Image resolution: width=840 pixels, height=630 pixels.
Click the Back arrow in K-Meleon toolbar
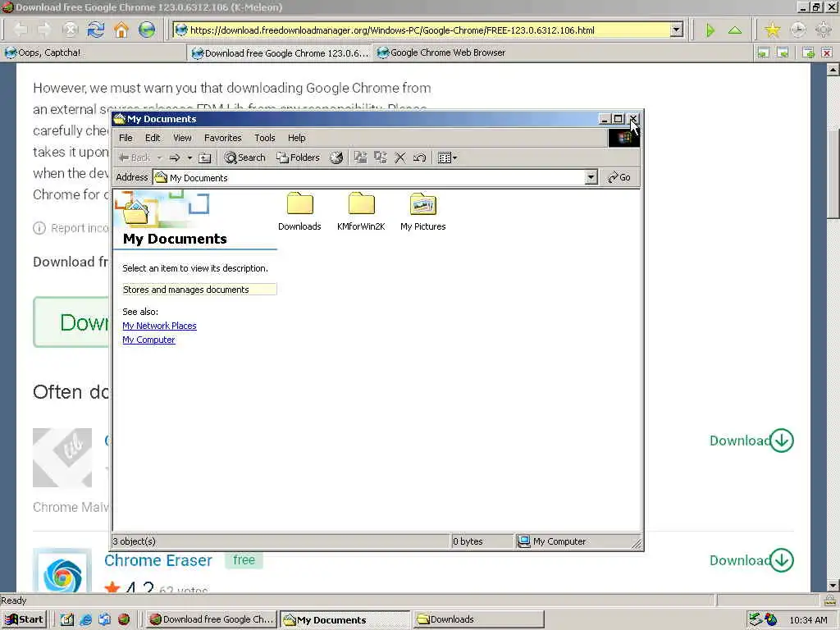tap(20, 30)
